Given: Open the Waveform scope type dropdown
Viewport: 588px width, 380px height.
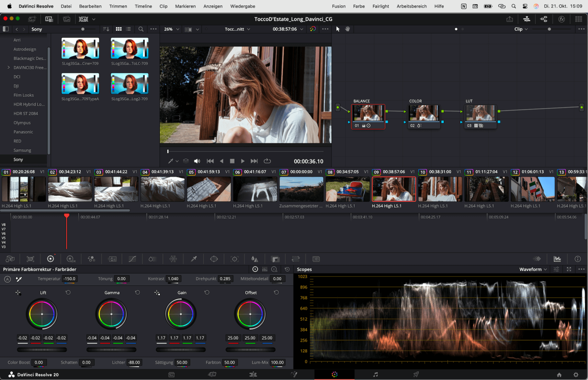Looking at the screenshot, I should tap(533, 270).
